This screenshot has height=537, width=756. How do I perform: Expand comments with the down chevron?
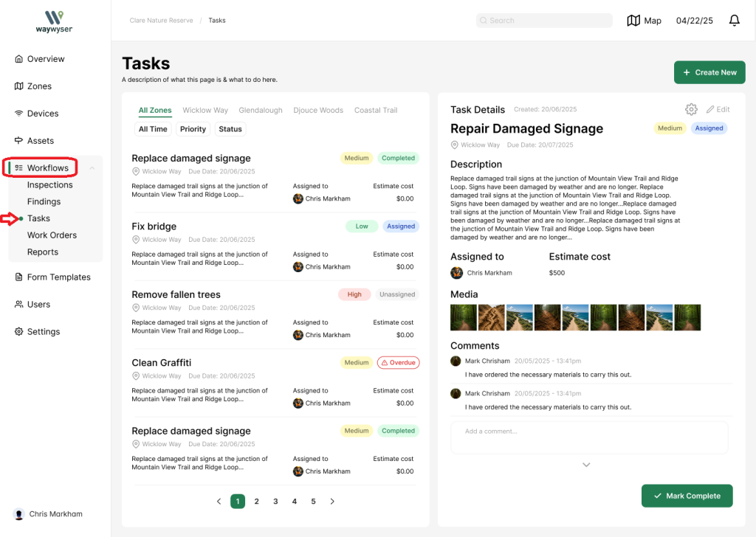586,465
